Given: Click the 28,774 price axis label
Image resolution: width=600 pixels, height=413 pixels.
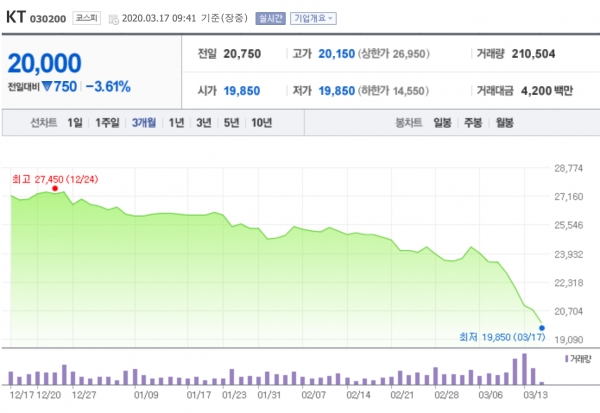Looking at the screenshot, I should click(569, 168).
